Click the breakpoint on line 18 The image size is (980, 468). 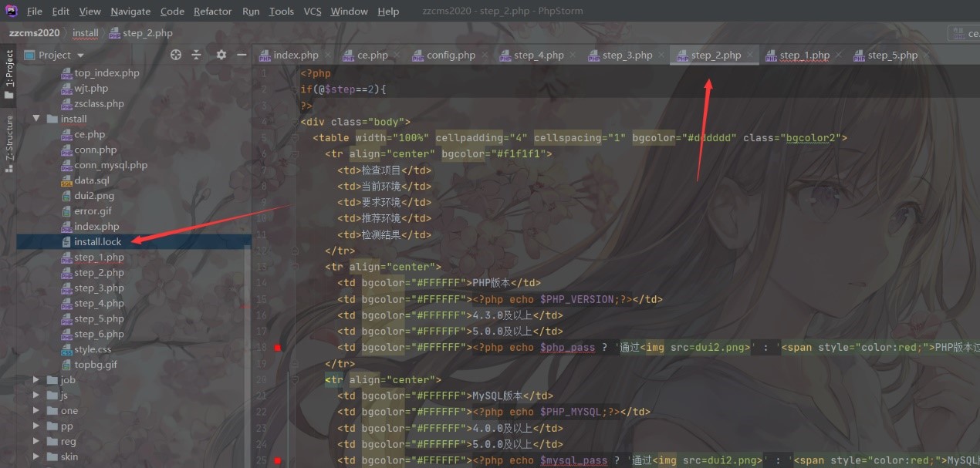coord(277,348)
